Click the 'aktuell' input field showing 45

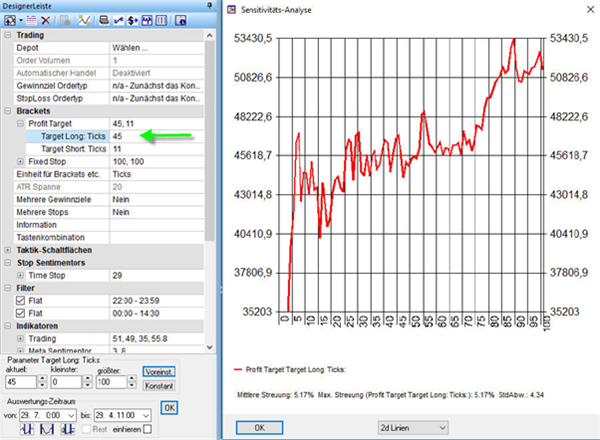(21, 382)
